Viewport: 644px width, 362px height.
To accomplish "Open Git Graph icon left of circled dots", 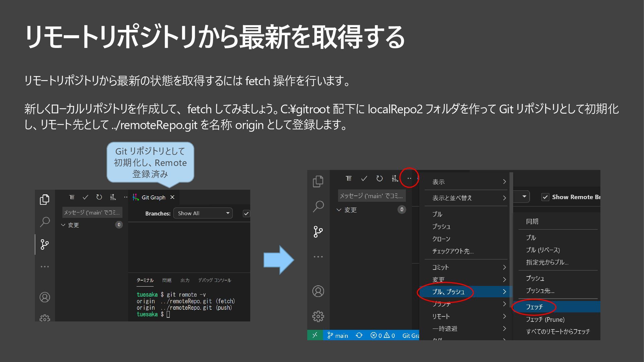I will point(395,179).
